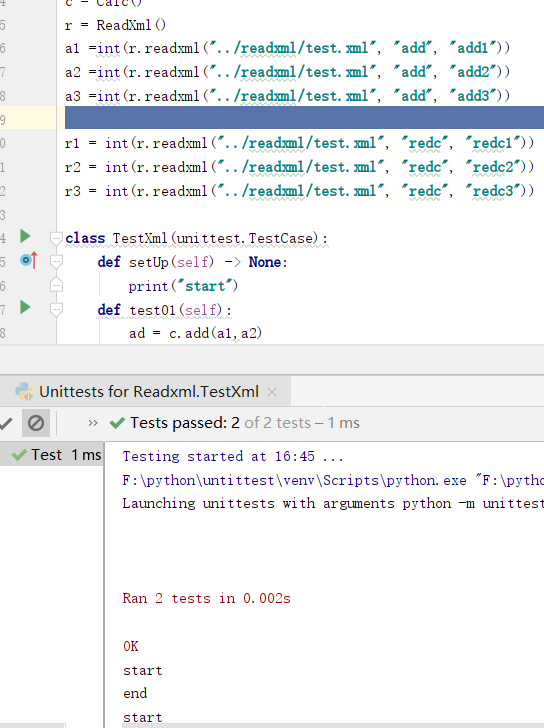
Task: Collapse the test01 method fold marker
Action: pos(56,310)
